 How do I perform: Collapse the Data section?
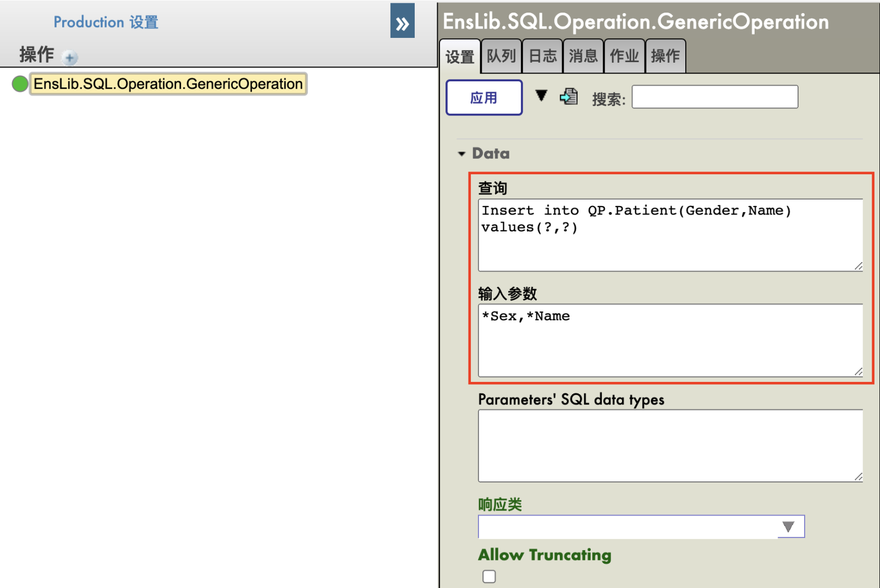pyautogui.click(x=461, y=154)
